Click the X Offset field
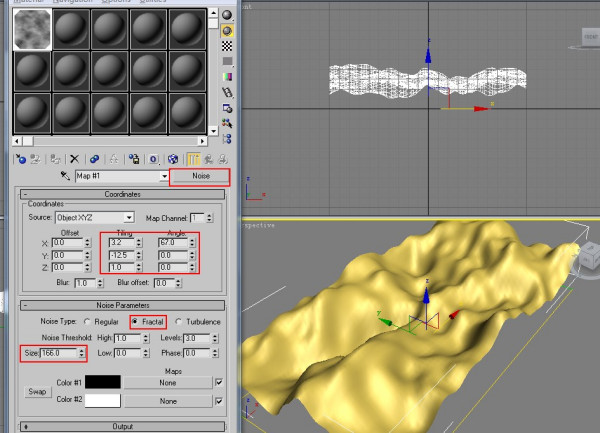Viewport: 600px width, 433px height. [x=67, y=243]
